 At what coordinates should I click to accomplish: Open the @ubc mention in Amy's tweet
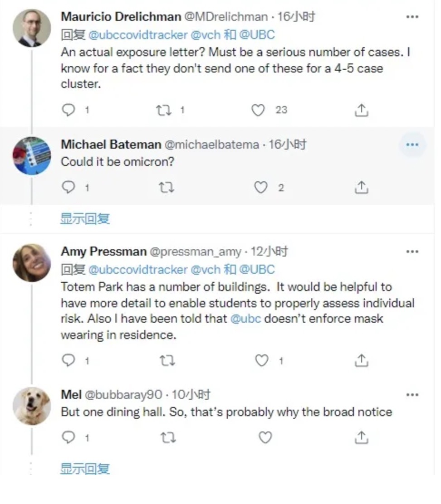pos(245,319)
